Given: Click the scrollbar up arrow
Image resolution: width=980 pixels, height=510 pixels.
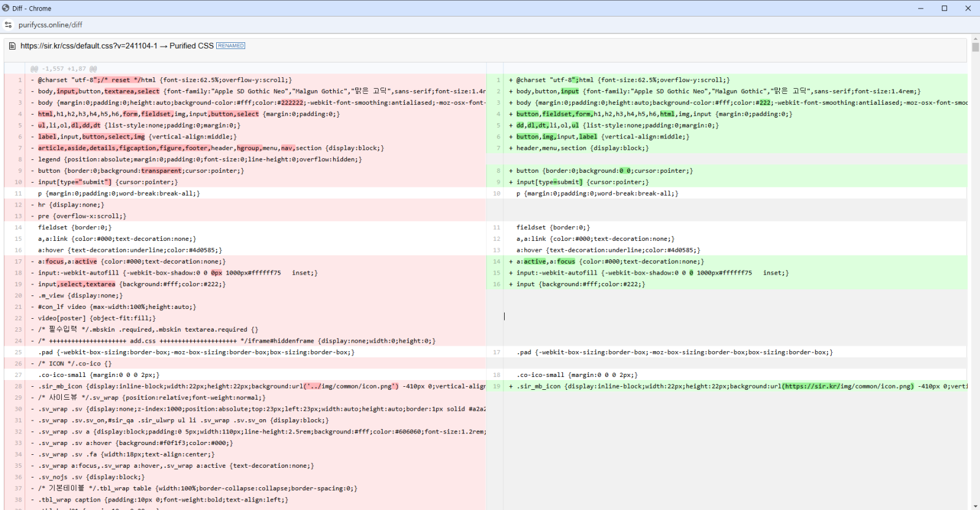Looking at the screenshot, I should pyautogui.click(x=975, y=40).
